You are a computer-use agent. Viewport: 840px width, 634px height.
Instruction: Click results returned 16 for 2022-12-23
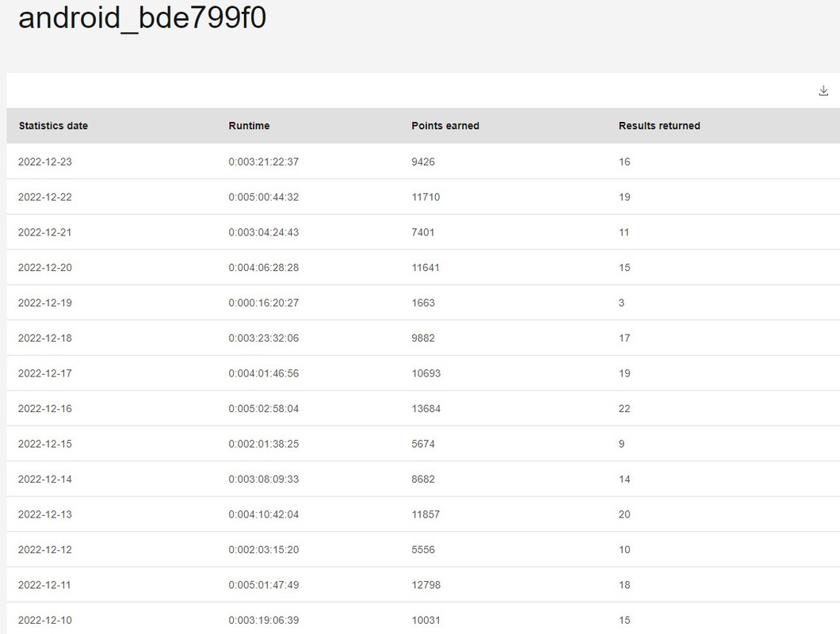pos(624,162)
